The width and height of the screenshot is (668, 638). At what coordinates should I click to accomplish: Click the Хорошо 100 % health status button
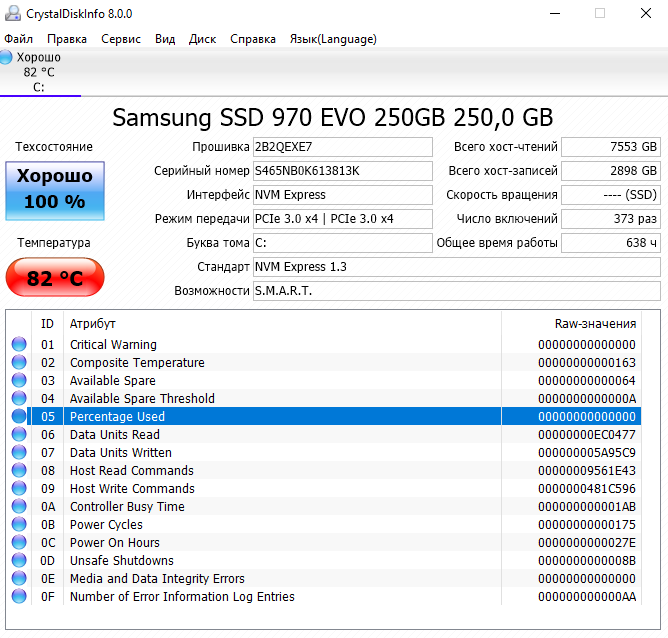(54, 190)
